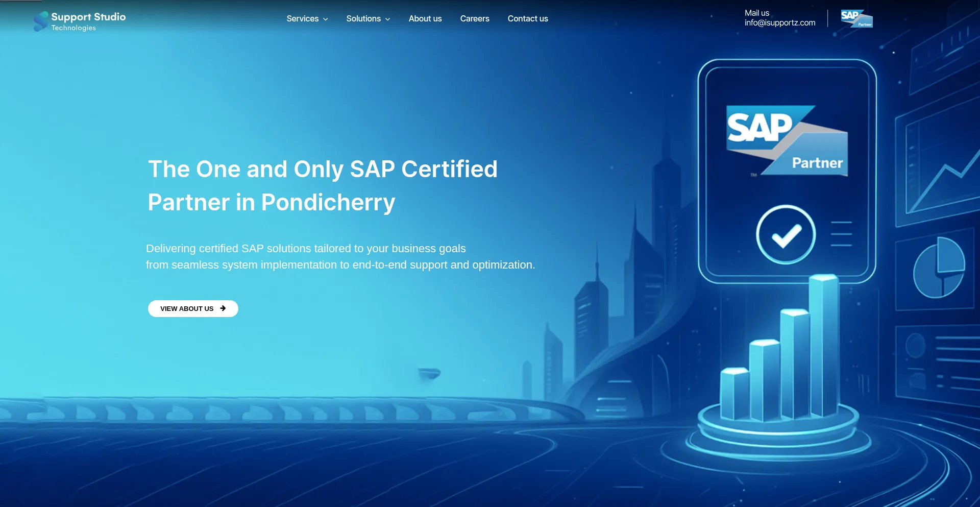This screenshot has height=507, width=980.
Task: Navigate to Contact us
Action: point(527,19)
